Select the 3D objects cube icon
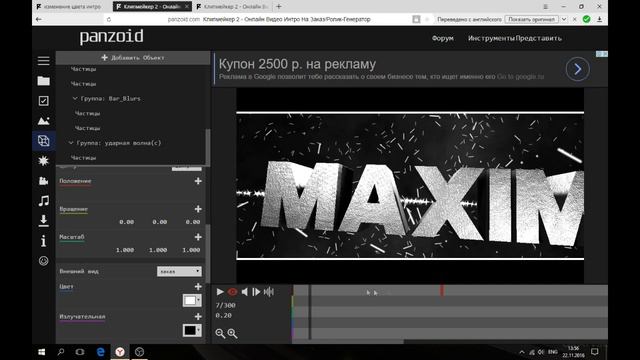 click(44, 141)
